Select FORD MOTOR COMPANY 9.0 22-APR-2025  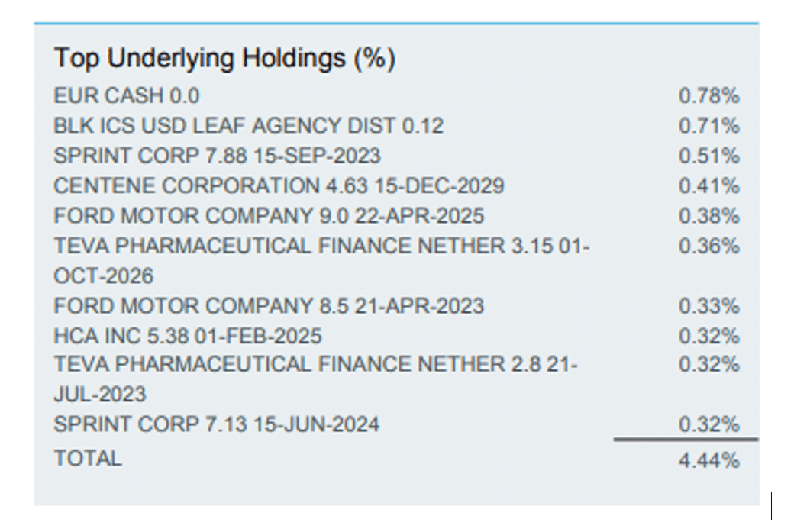pyautogui.click(x=269, y=216)
